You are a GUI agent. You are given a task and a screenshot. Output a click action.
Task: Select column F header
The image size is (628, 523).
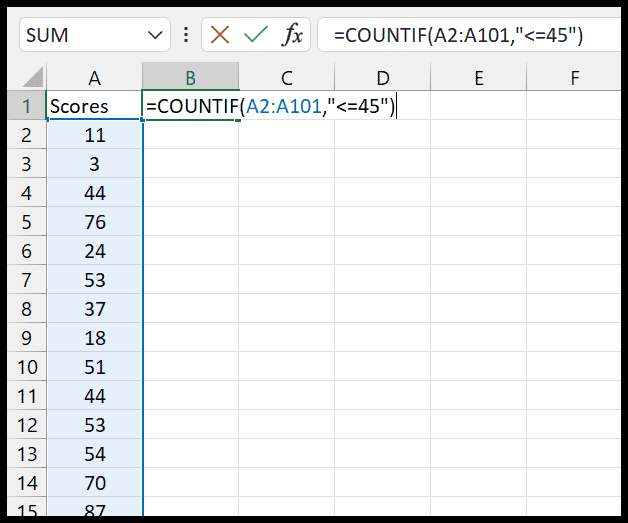574,77
